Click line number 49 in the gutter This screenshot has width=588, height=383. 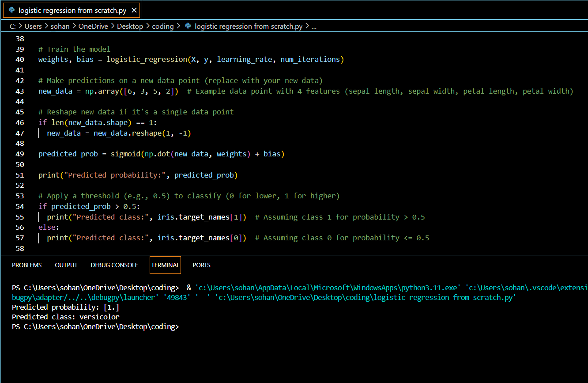click(20, 154)
